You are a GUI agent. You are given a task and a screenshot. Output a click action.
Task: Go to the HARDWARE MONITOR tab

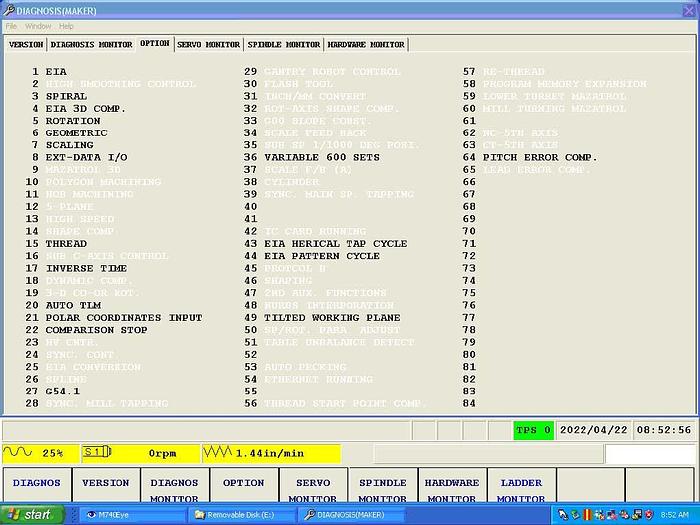tap(366, 45)
